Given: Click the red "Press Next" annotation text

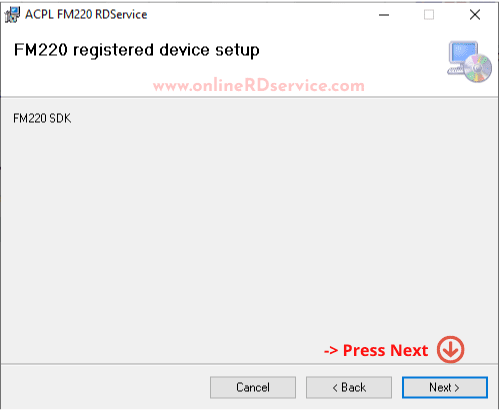Looking at the screenshot, I should click(x=385, y=350).
